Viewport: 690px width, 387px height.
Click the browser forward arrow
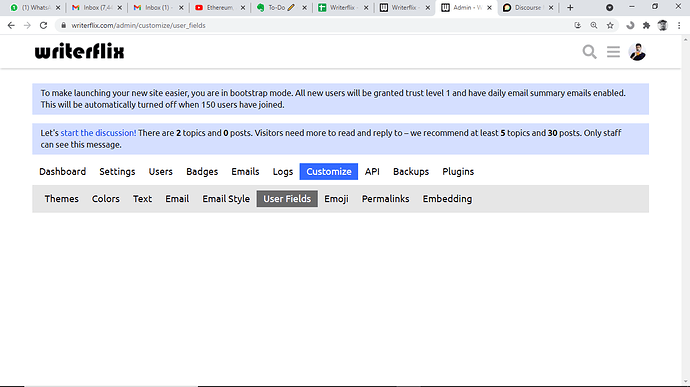click(27, 26)
